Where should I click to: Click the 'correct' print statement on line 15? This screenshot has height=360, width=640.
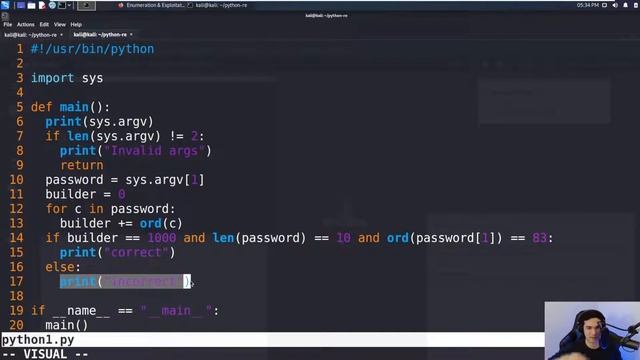[118, 252]
